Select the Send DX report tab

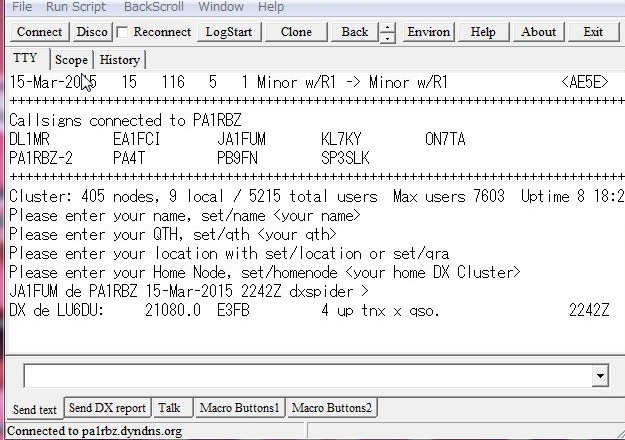point(107,408)
